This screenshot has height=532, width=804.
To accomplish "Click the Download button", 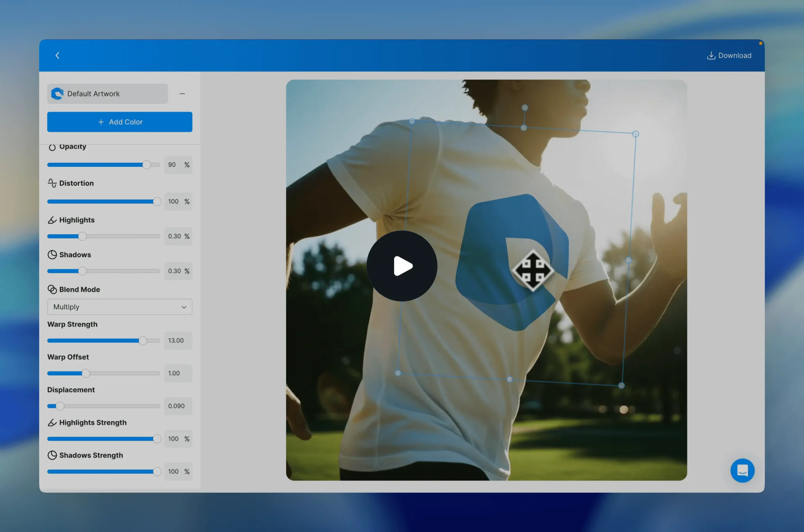I will (x=729, y=55).
